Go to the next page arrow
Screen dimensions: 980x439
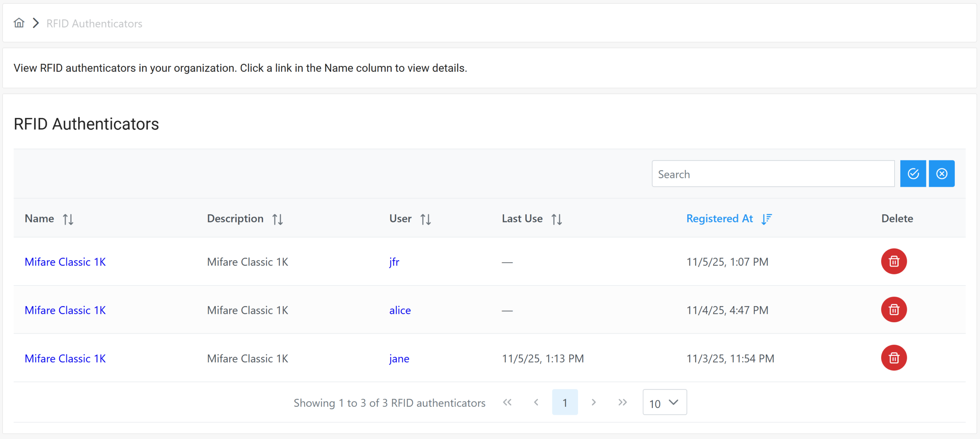point(593,402)
